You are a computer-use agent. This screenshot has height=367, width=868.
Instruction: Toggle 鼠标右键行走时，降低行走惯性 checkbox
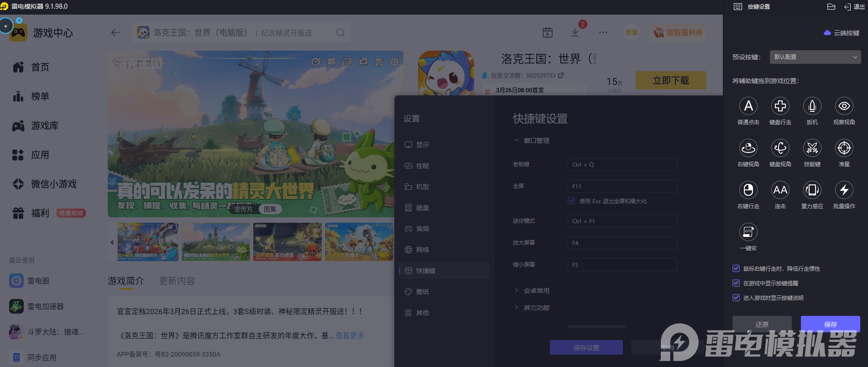coord(736,268)
